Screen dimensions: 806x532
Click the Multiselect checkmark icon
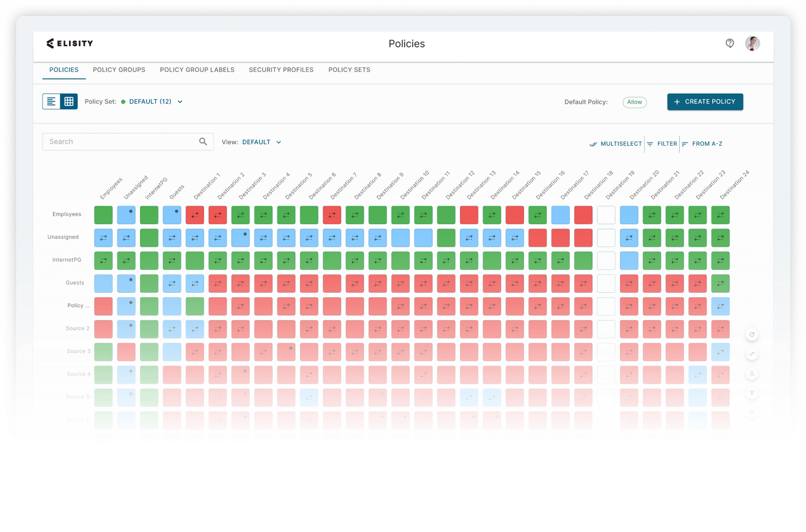click(x=593, y=144)
